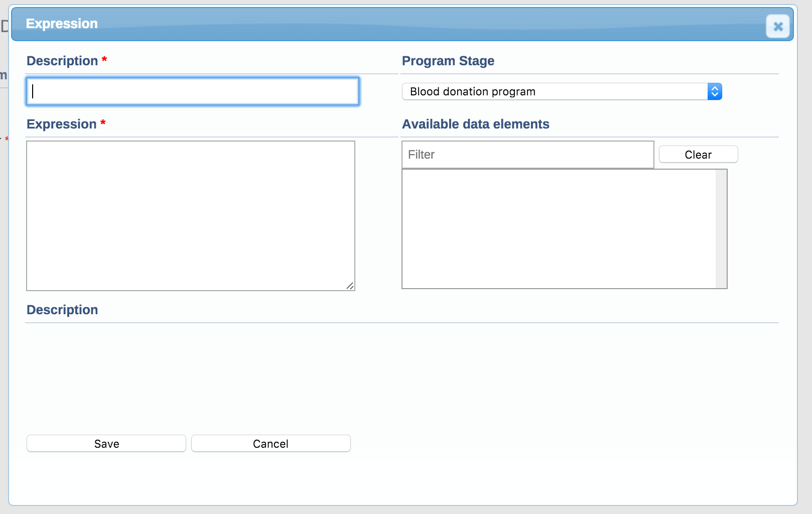This screenshot has width=812, height=514.
Task: Click the required Description label above the input
Action: (x=62, y=61)
